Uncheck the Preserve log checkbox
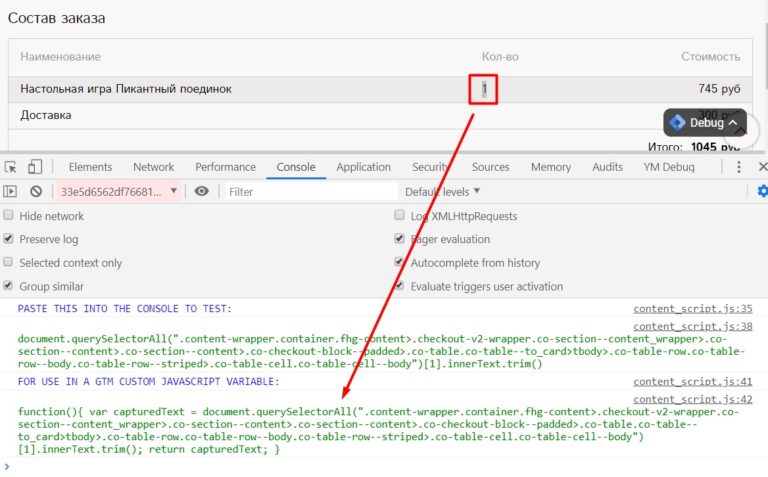This screenshot has width=768, height=477. pyautogui.click(x=8, y=238)
